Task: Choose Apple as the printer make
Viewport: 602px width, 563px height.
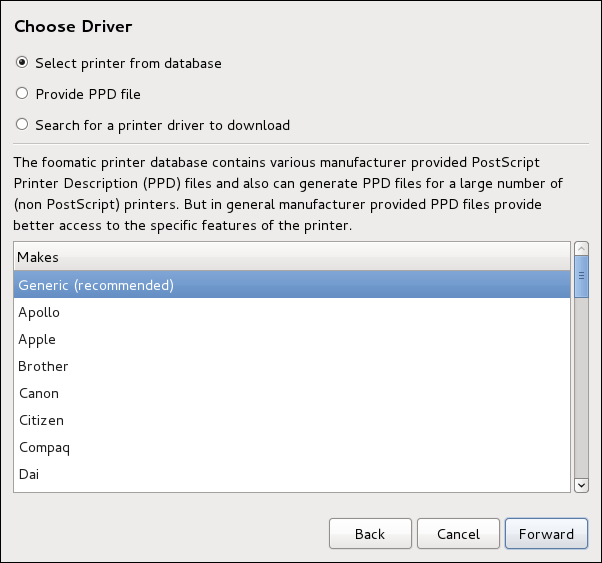Action: 292,339
